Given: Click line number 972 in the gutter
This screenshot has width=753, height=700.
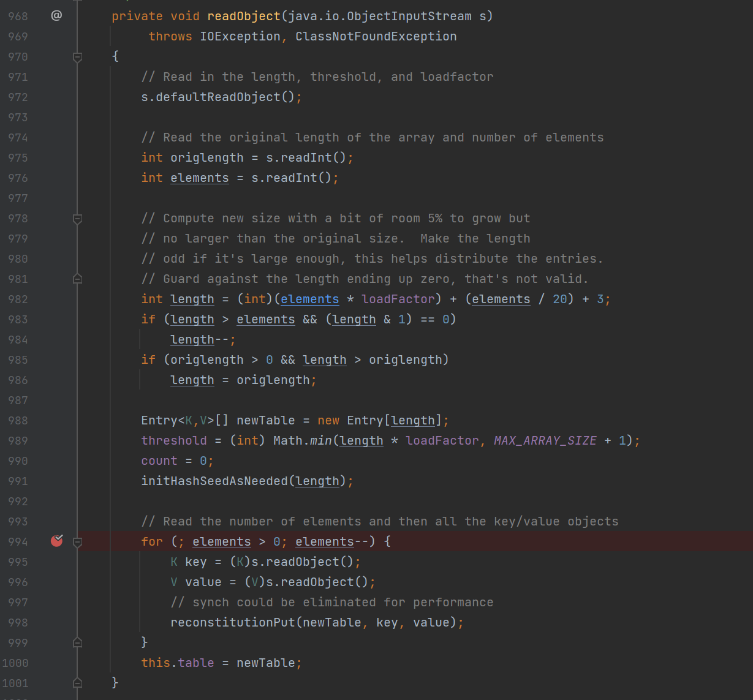Looking at the screenshot, I should [x=18, y=97].
